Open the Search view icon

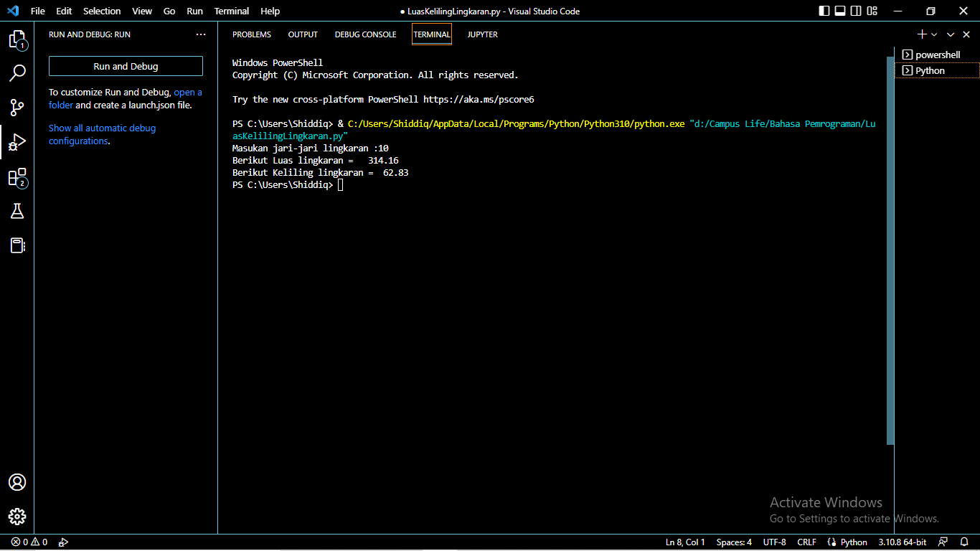[x=17, y=72]
